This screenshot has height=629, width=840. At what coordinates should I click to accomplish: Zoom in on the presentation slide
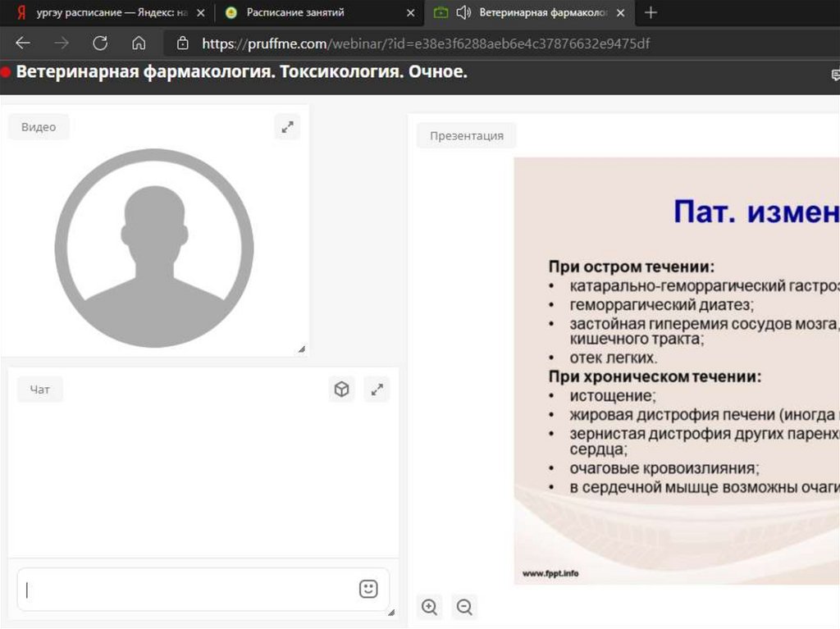click(x=429, y=607)
